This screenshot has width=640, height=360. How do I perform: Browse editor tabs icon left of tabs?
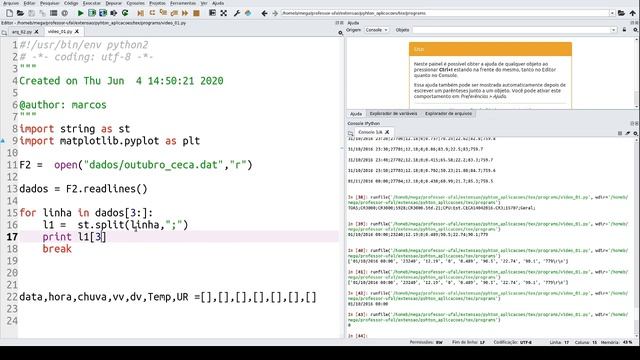[x=4, y=32]
